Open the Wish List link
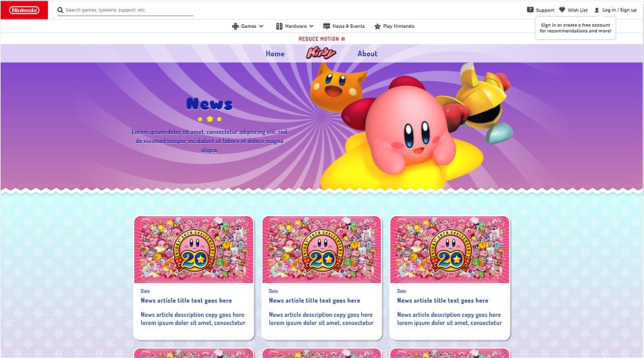 click(577, 10)
